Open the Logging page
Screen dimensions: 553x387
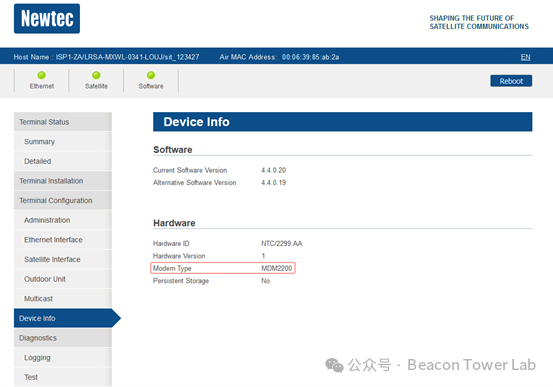63,358
